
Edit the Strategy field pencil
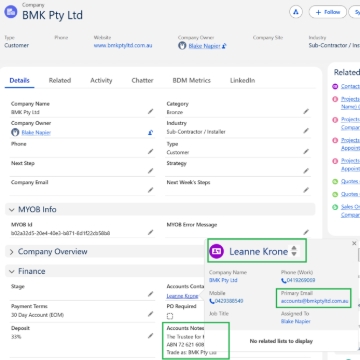[306, 171]
